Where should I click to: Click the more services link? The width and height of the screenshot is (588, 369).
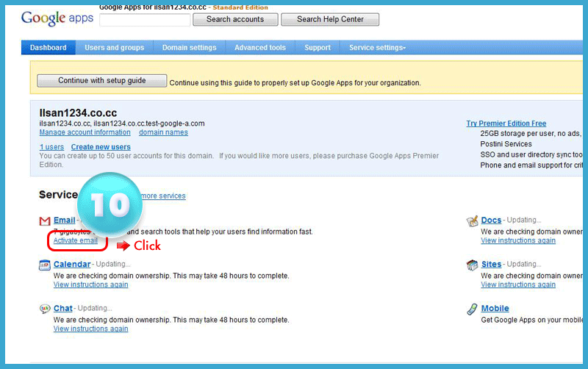tap(163, 196)
